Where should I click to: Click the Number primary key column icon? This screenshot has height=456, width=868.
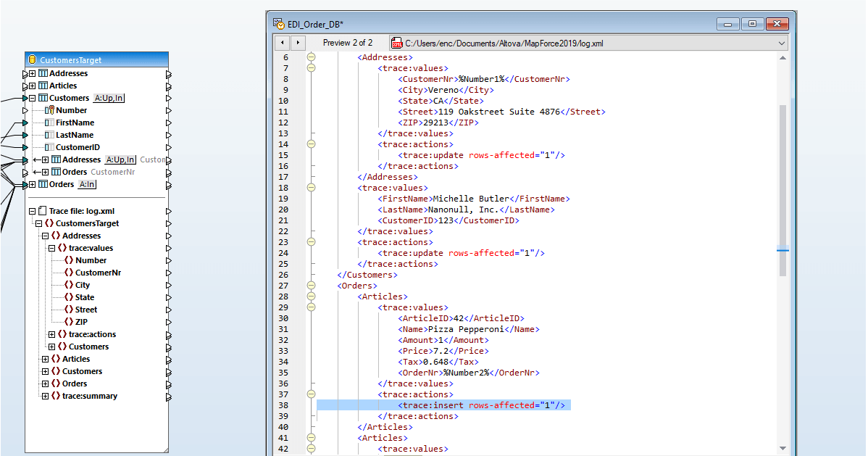pos(50,110)
